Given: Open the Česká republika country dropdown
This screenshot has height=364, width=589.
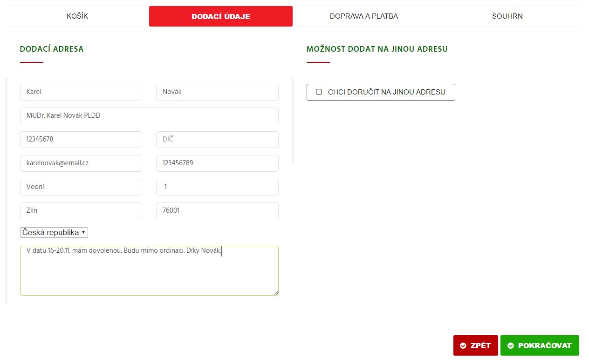Looking at the screenshot, I should click(x=54, y=232).
